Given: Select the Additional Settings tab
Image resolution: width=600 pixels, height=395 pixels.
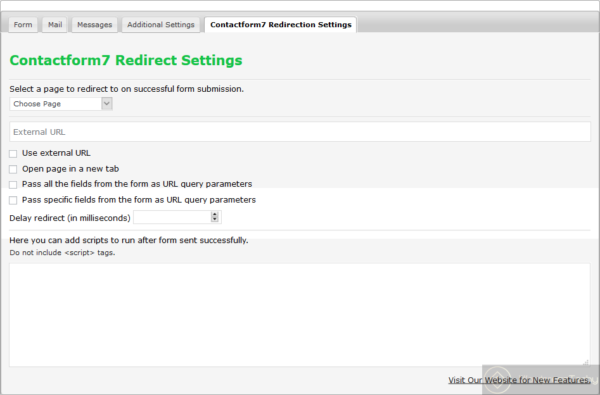Looking at the screenshot, I should pyautogui.click(x=161, y=25).
